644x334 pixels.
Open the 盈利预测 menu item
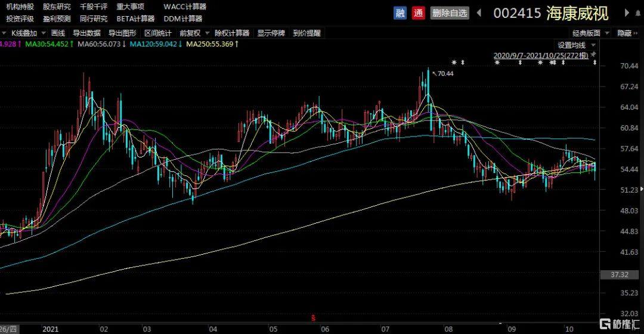(57, 19)
